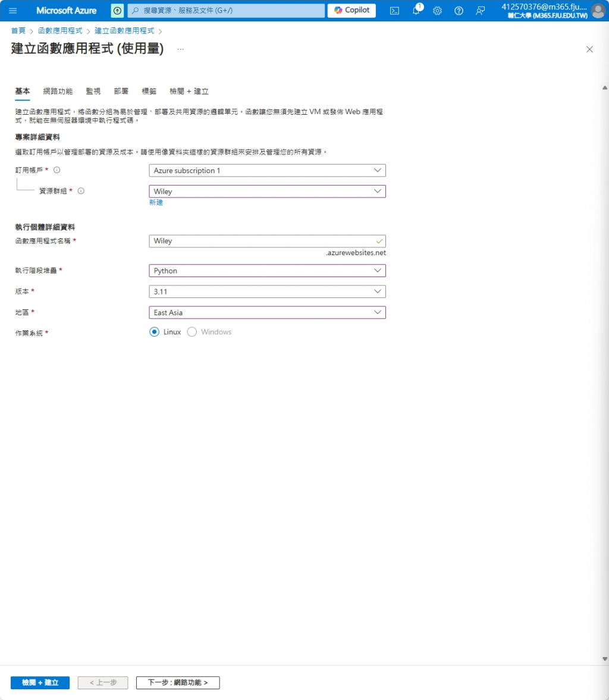Click the 專案詳細資料 heading

(37, 137)
